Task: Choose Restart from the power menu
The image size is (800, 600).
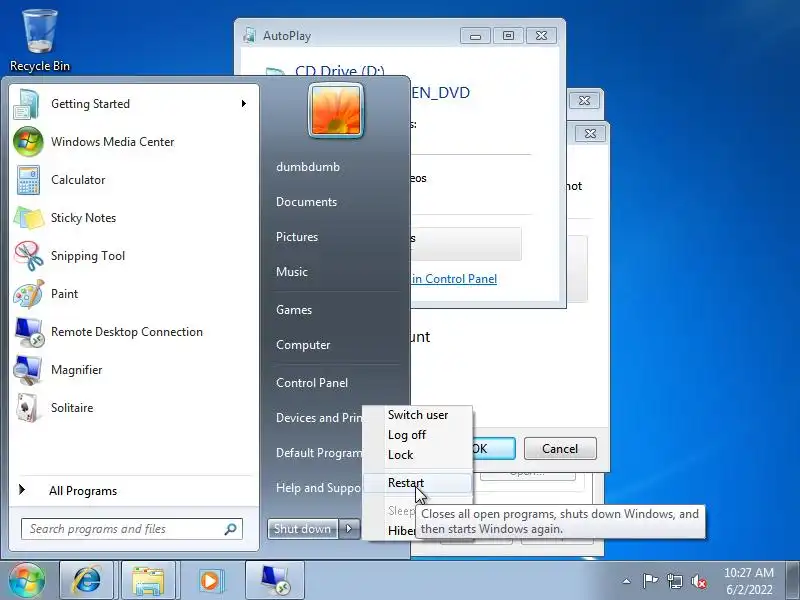Action: click(x=418, y=483)
